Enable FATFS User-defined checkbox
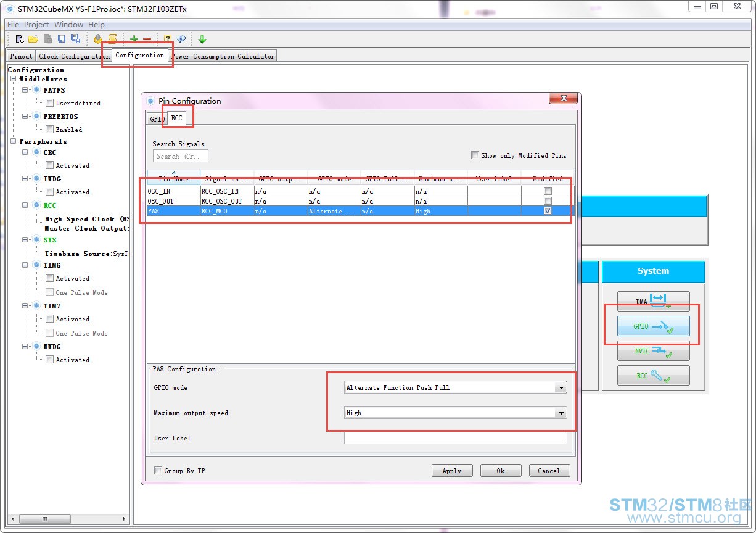This screenshot has width=756, height=533. 49,103
